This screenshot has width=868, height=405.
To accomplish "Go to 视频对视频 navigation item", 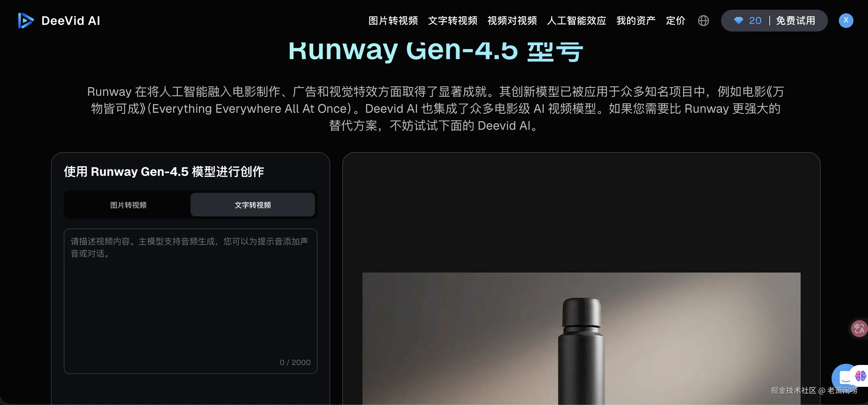I will point(512,21).
